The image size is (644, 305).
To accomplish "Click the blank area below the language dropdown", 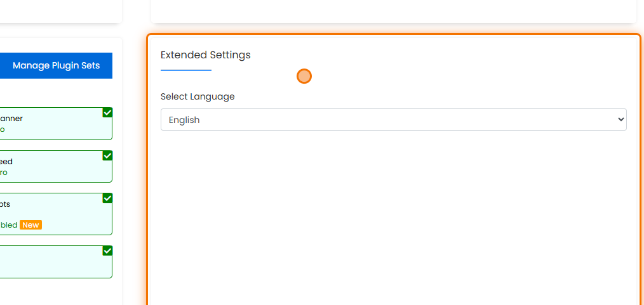I will point(393,216).
